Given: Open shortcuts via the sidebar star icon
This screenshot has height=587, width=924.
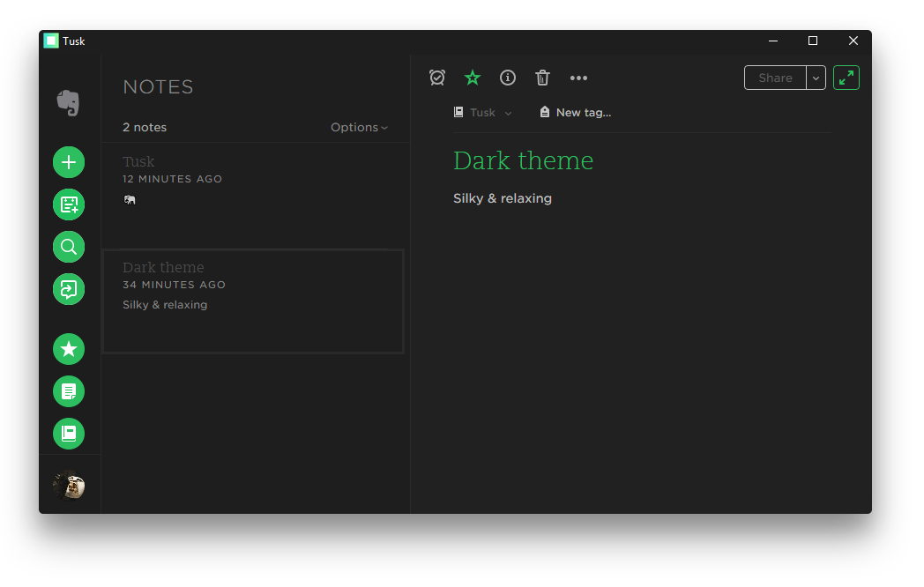Looking at the screenshot, I should [x=69, y=349].
